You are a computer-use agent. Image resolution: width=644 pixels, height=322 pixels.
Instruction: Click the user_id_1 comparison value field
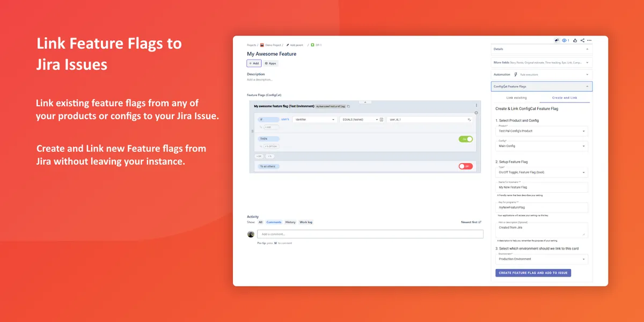pos(429,120)
